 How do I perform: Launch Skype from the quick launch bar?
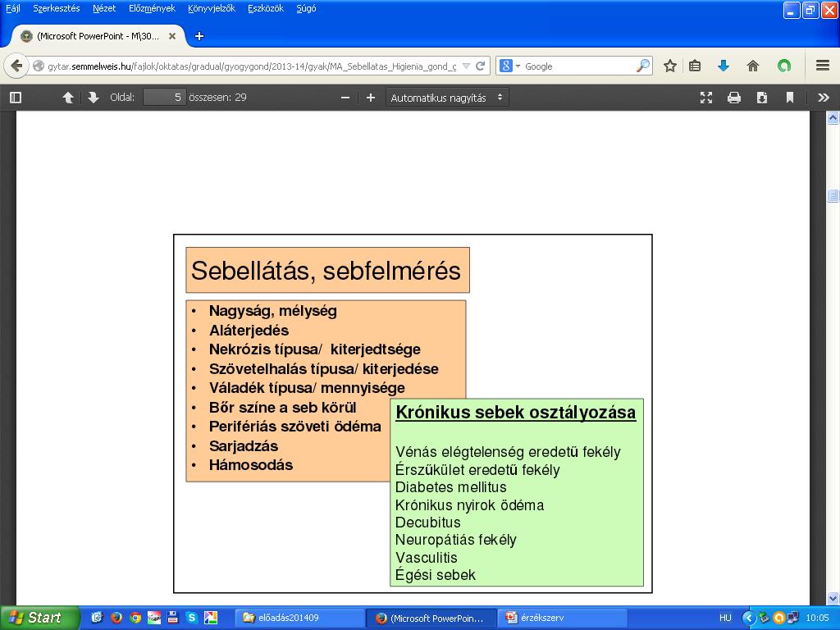pos(191,618)
